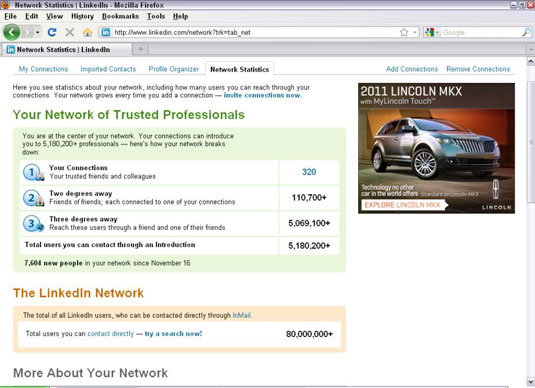Click the invite connections now link
Viewport: 535px width, 388px height.
262,95
